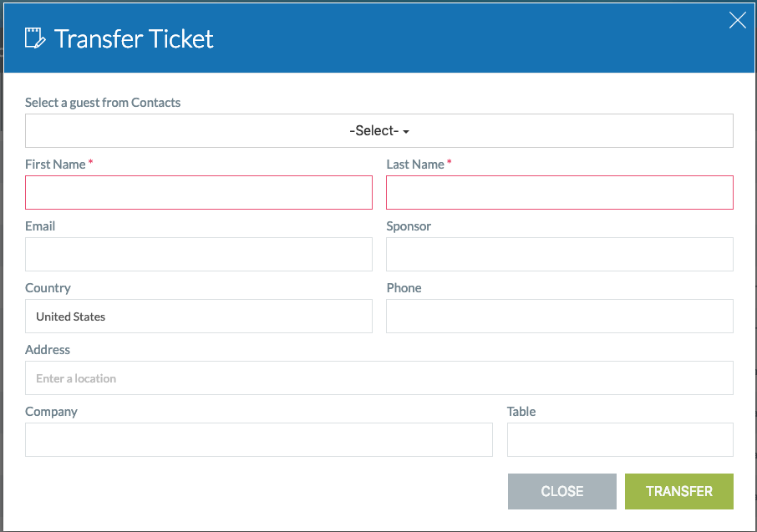
Task: Click into the Sponsor text box
Action: pos(560,254)
